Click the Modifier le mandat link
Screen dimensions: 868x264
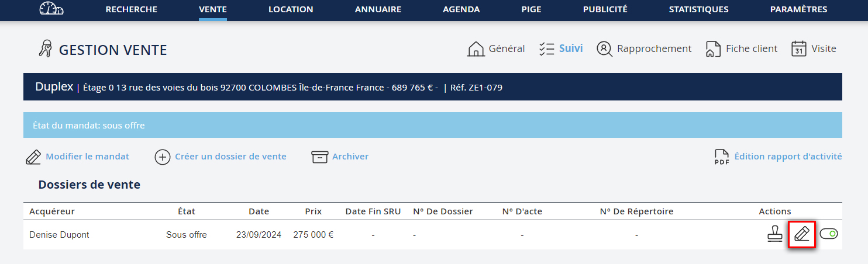[x=87, y=157]
